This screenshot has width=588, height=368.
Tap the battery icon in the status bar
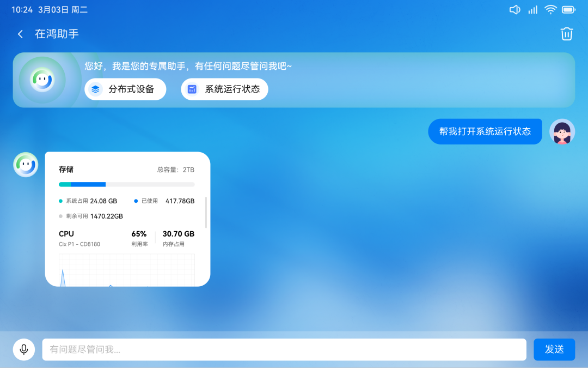click(568, 9)
